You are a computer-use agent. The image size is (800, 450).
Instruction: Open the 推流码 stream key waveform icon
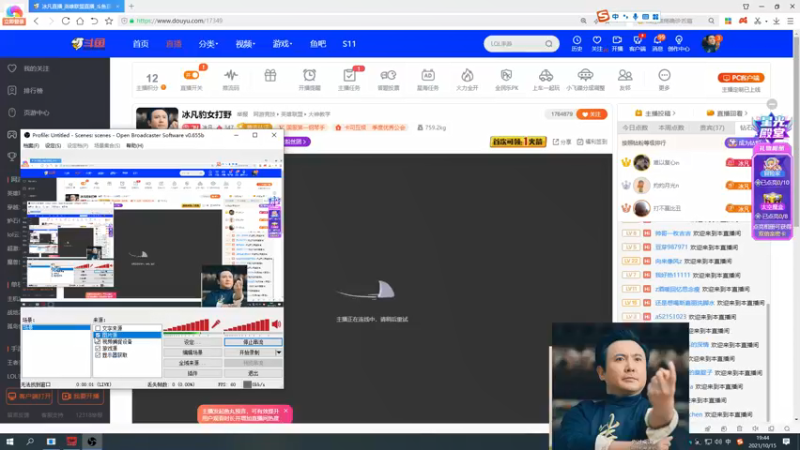pos(231,76)
